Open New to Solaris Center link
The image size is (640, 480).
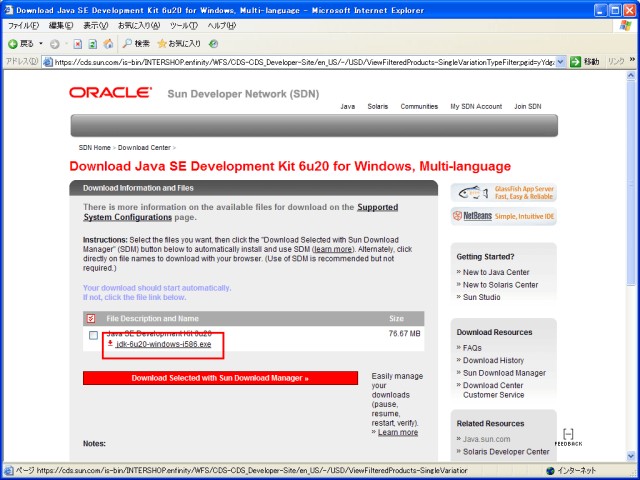[500, 285]
